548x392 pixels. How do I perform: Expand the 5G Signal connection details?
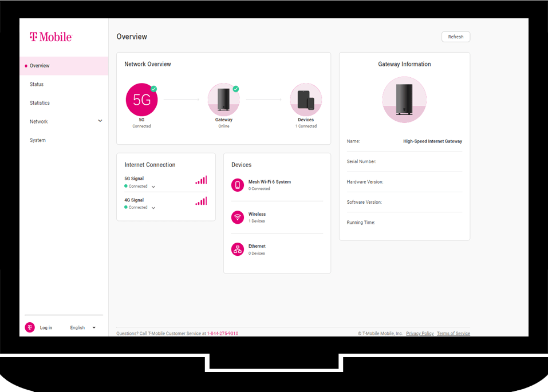coord(153,187)
